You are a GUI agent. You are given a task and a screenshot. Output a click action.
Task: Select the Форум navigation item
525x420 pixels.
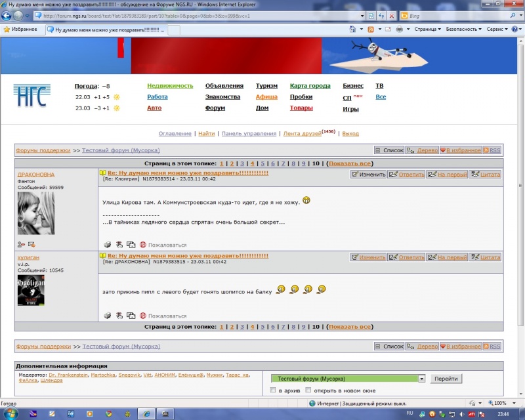click(215, 108)
